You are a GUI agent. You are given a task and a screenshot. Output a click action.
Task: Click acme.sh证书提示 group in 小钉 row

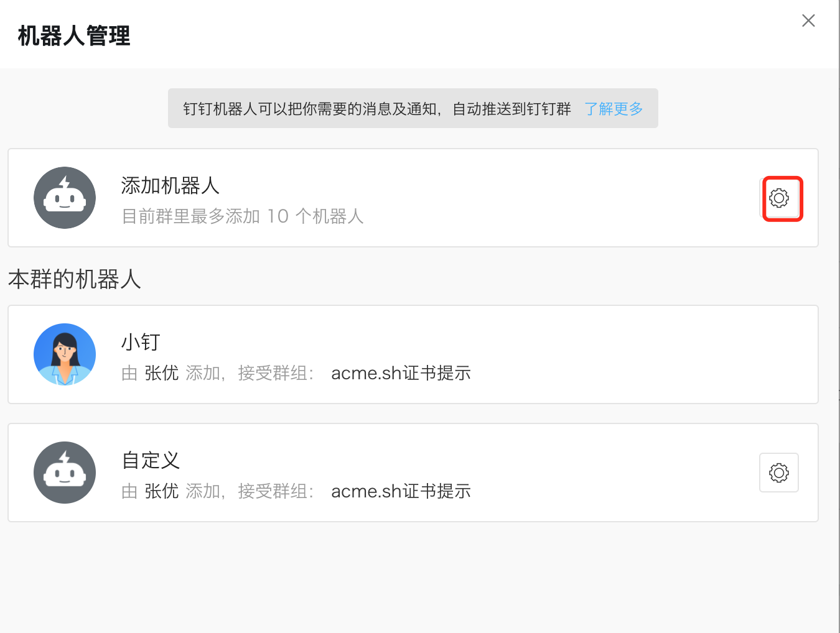[x=401, y=373]
